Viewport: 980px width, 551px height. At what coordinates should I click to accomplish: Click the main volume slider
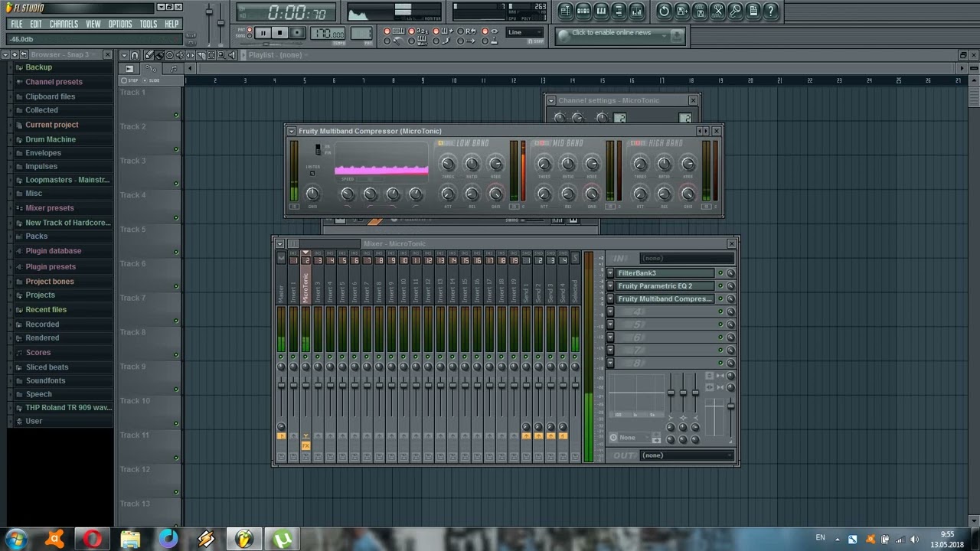point(211,13)
